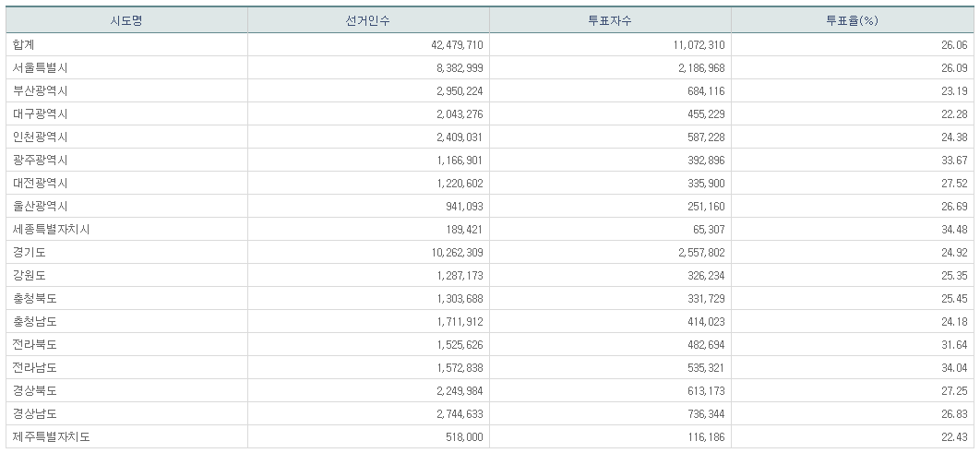980x453 pixels.
Task: Click the 경기도 cell
Action: coord(30,252)
